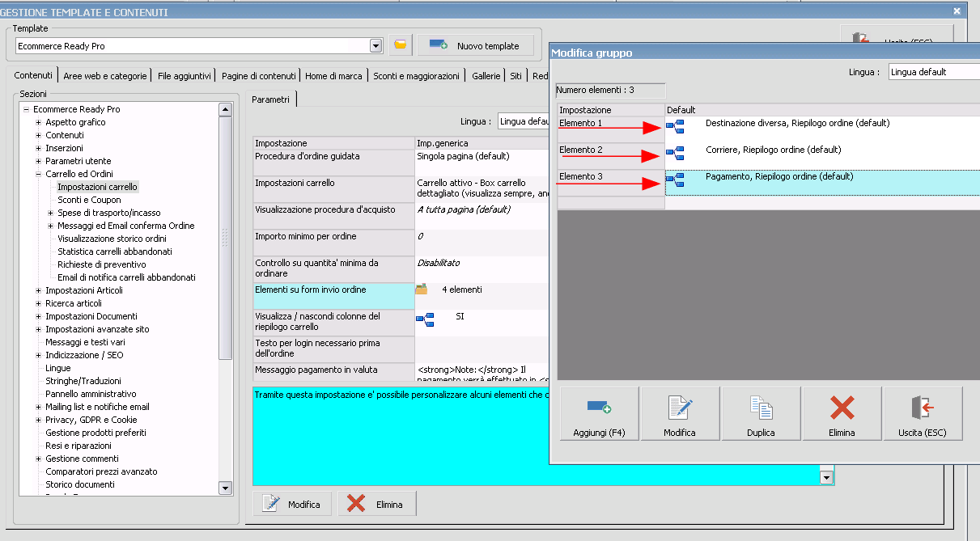The image size is (980, 541).
Task: Switch to Aree web e categorie tab
Action: [x=105, y=76]
